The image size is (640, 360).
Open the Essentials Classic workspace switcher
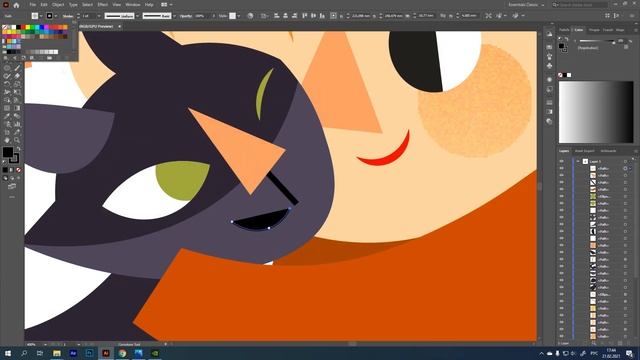(526, 4)
